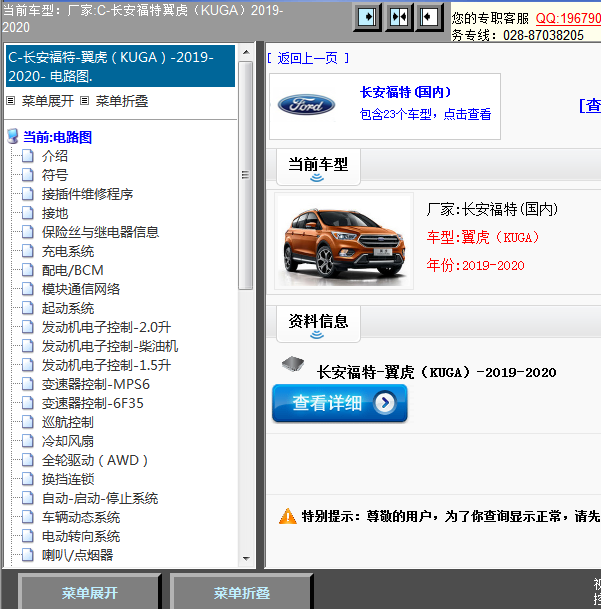Click the 车型:翼虎（KUGA） red text
The width and height of the screenshot is (601, 609).
point(483,237)
